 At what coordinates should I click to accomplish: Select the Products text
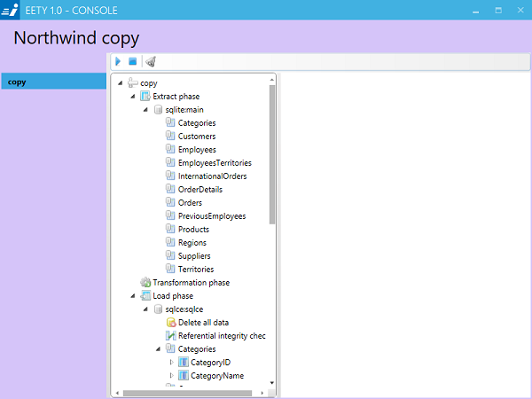tap(193, 230)
